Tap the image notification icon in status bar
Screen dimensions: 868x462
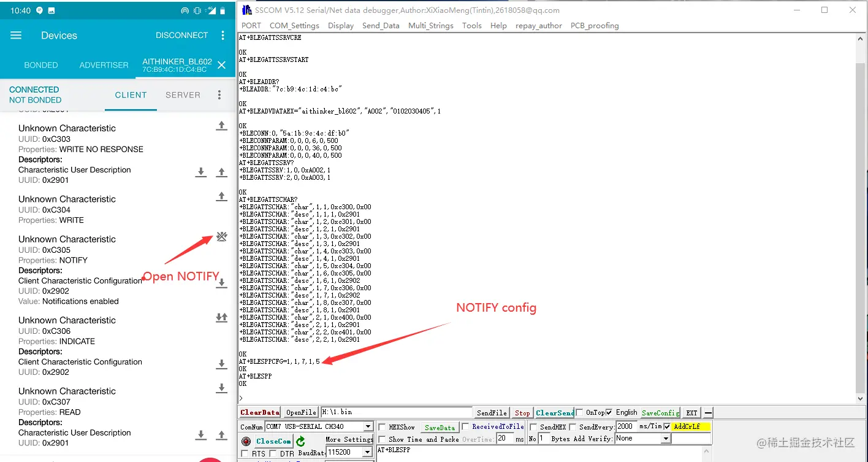tap(51, 11)
